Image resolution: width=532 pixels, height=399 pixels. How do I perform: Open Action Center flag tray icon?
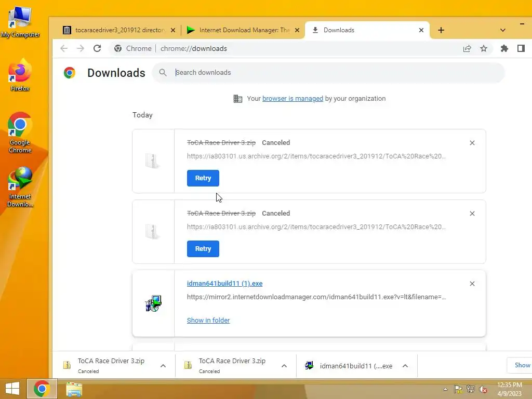(458, 389)
